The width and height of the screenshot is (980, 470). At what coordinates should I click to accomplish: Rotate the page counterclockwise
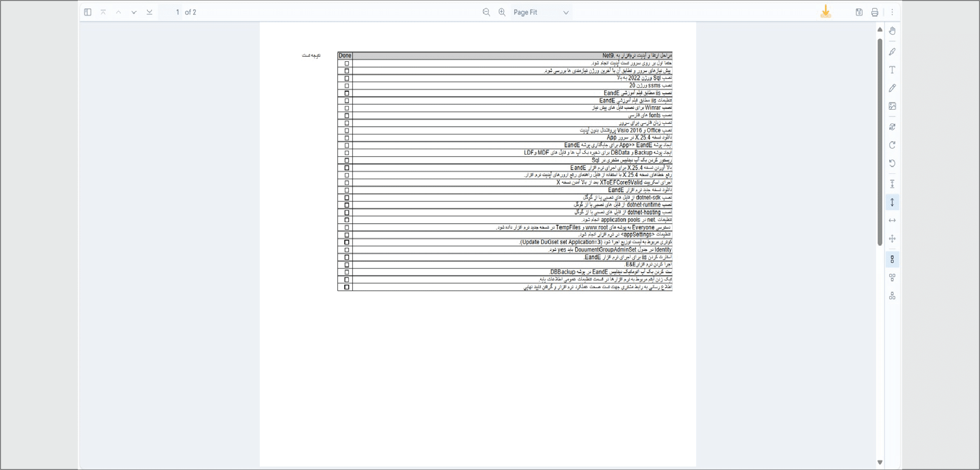point(892,163)
